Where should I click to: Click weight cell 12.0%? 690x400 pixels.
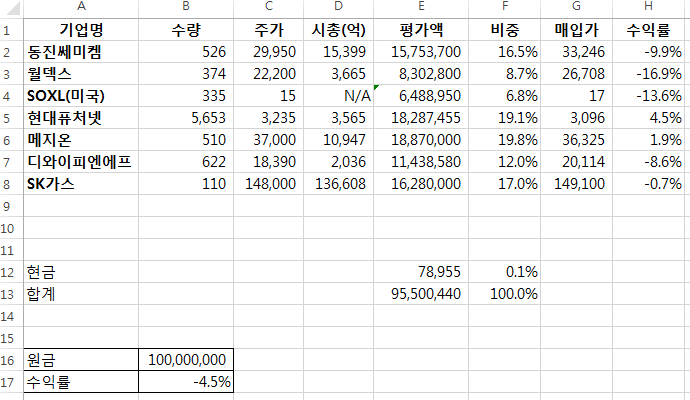pyautogui.click(x=505, y=162)
